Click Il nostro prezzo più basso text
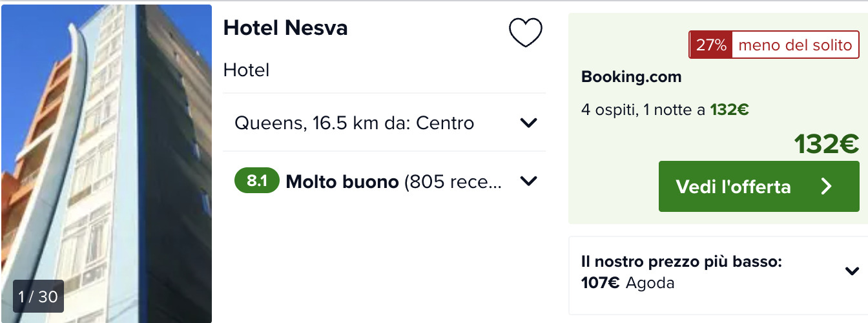Screen dimensions: 868x323 click(x=681, y=262)
